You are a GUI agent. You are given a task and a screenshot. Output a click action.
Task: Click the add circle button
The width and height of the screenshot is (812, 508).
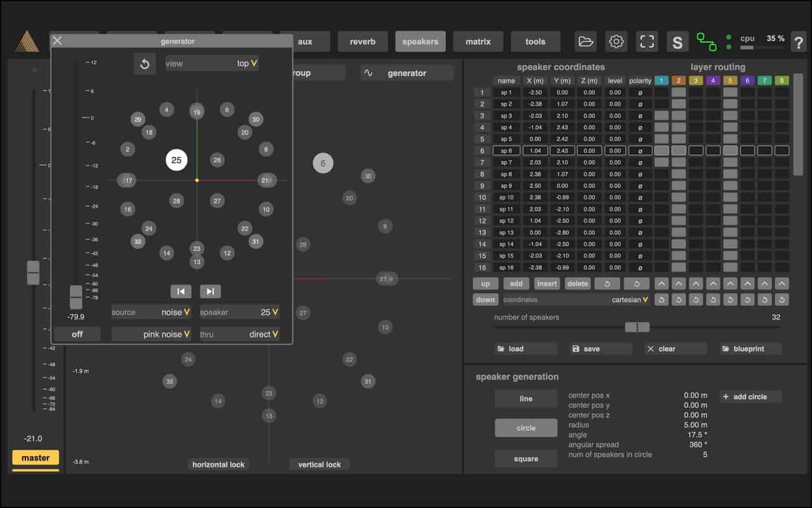pos(750,397)
